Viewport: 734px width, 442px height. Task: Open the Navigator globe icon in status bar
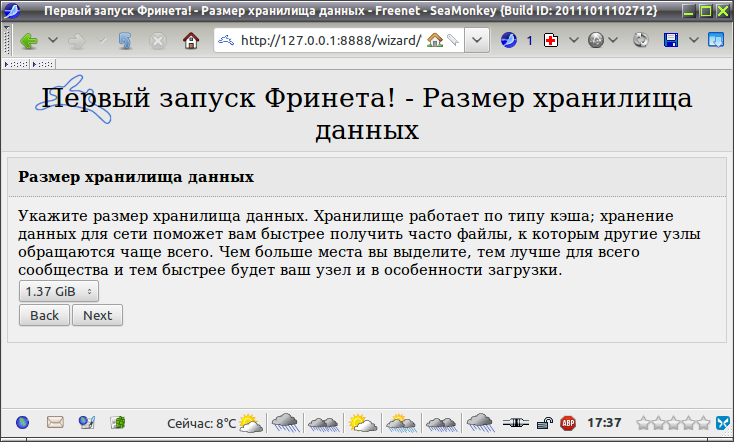tap(22, 423)
